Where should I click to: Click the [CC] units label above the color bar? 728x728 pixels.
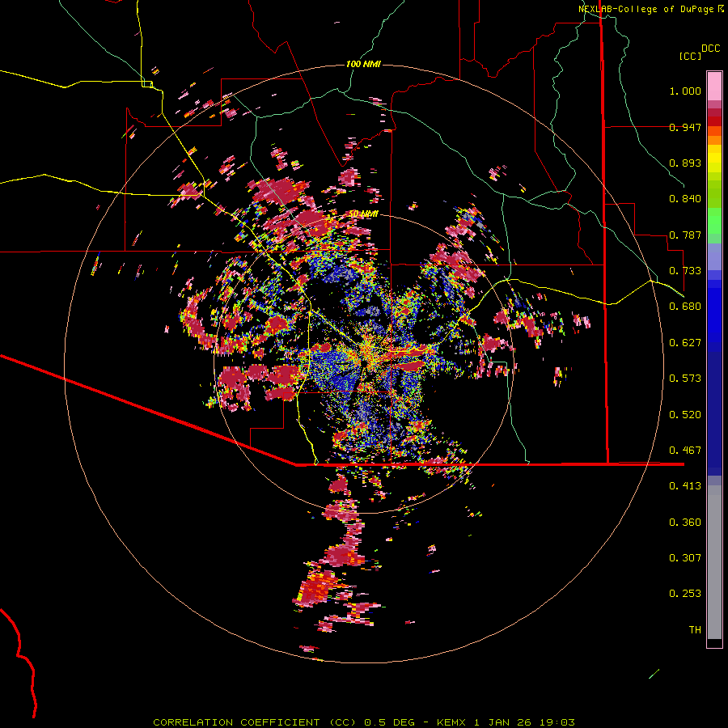(x=690, y=56)
